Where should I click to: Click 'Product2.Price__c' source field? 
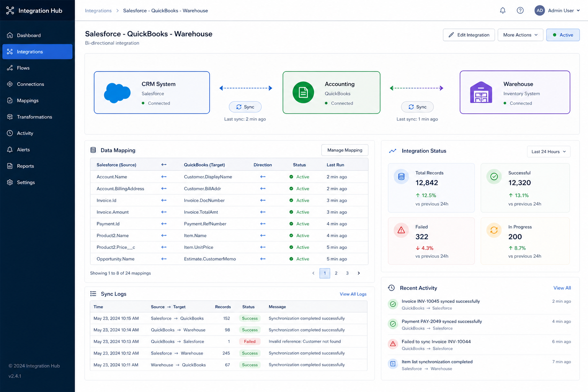coord(116,247)
